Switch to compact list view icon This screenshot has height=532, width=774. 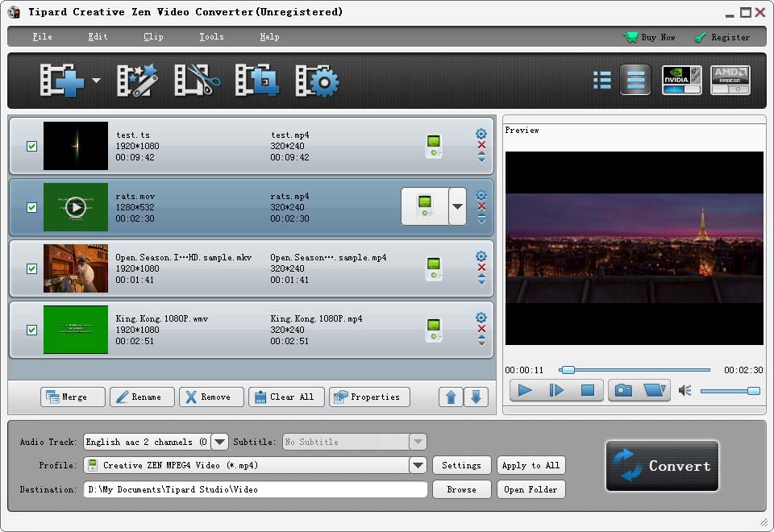pos(602,80)
